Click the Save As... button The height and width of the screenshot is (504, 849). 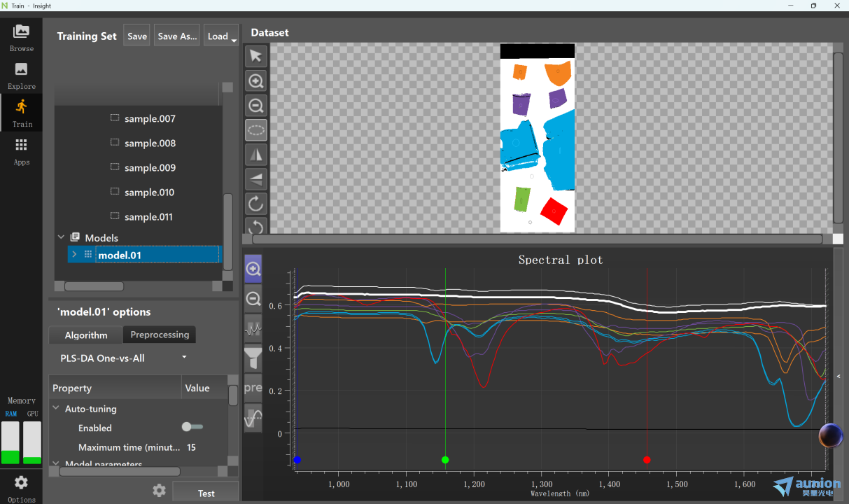177,36
